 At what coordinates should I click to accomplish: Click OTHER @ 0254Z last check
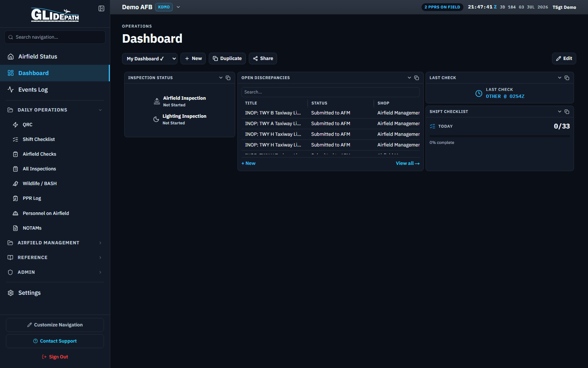pos(505,96)
